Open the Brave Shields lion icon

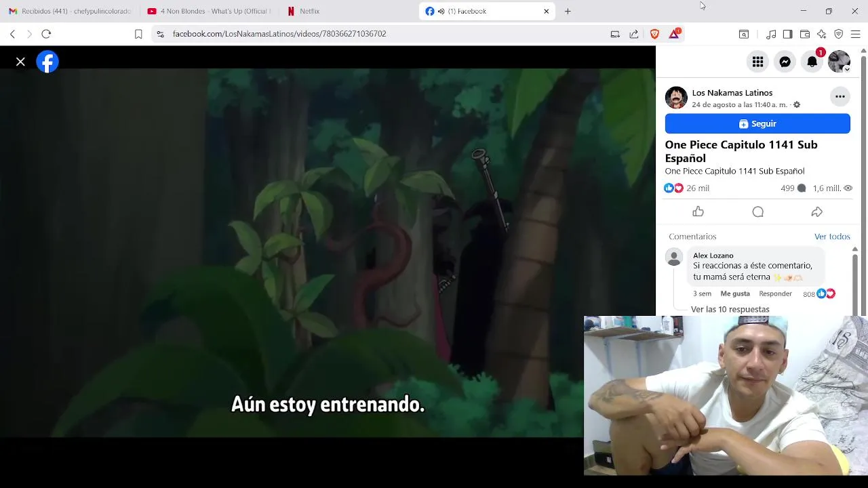(x=654, y=34)
